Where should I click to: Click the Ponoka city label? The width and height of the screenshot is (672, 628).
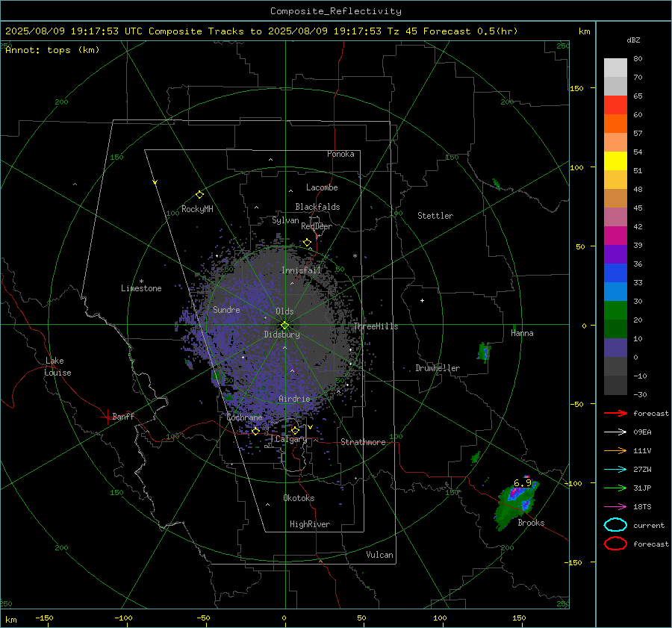pyautogui.click(x=340, y=154)
